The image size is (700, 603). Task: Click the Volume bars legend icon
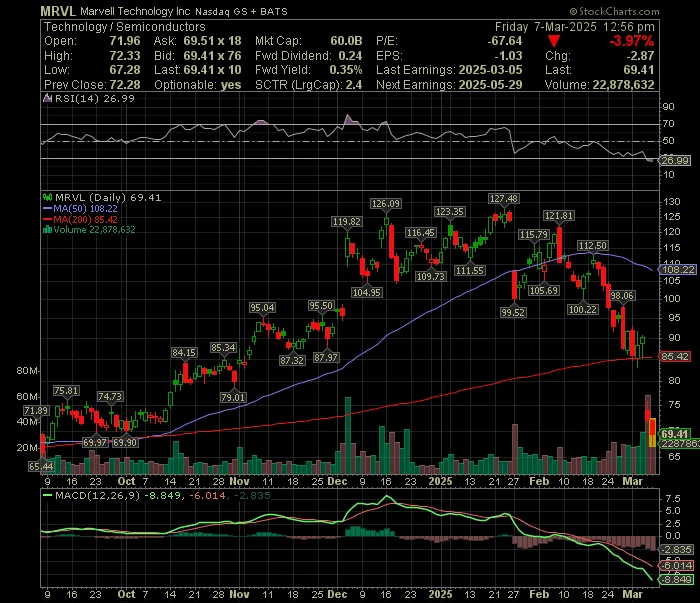click(47, 230)
